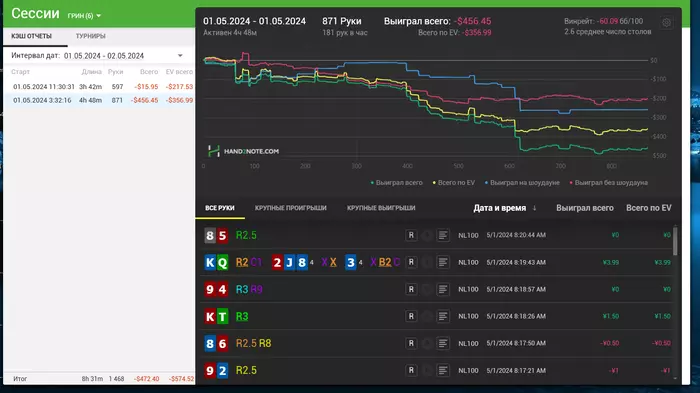Screen dimensions: 700x393
Task: Select session started 01.05.2024 3:32:16
Action: (99, 100)
